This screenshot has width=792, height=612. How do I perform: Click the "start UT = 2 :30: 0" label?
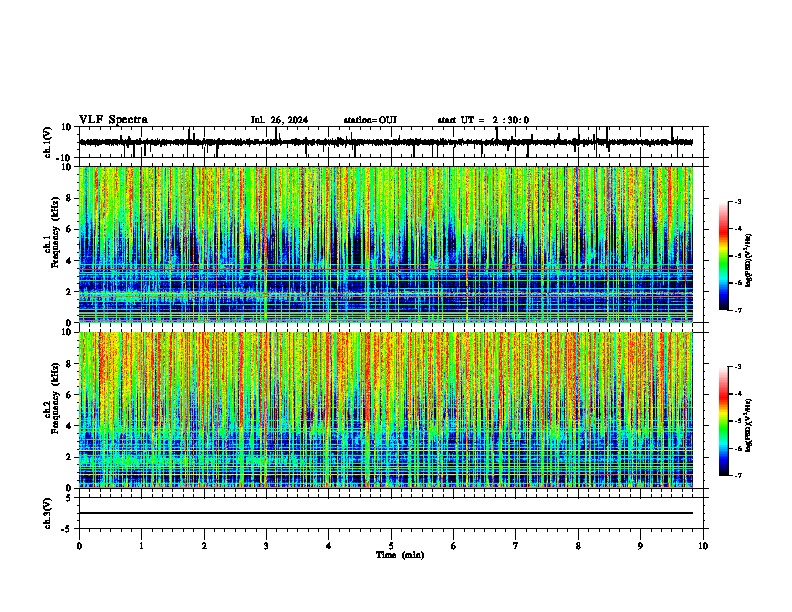pyautogui.click(x=483, y=120)
